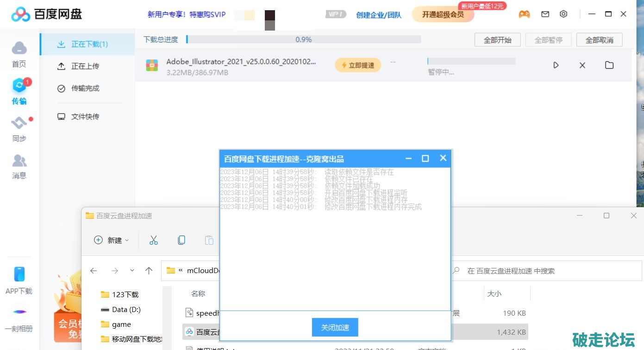This screenshot has height=350, width=644.
Task: Switch to 正在上传 uploading tab
Action: point(85,66)
